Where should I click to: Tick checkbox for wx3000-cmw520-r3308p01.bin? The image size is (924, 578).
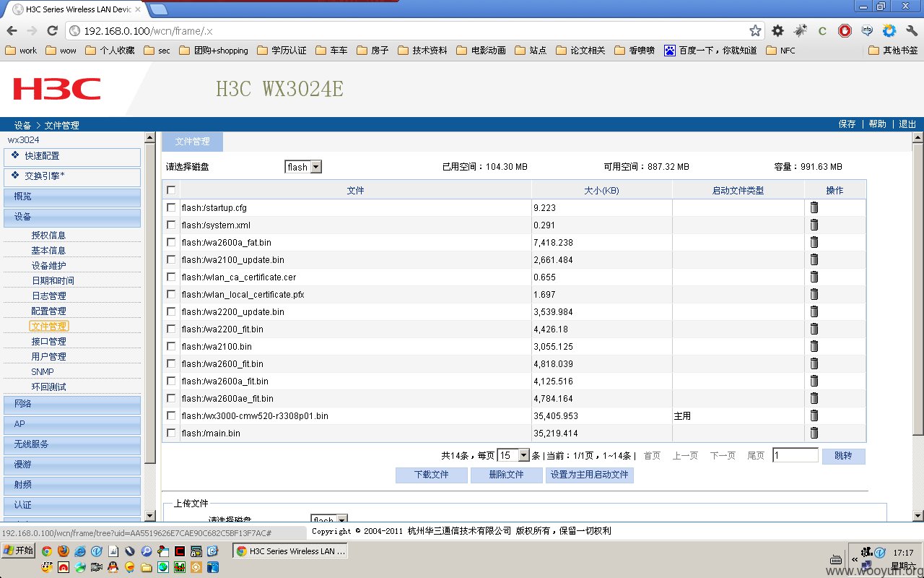(171, 415)
